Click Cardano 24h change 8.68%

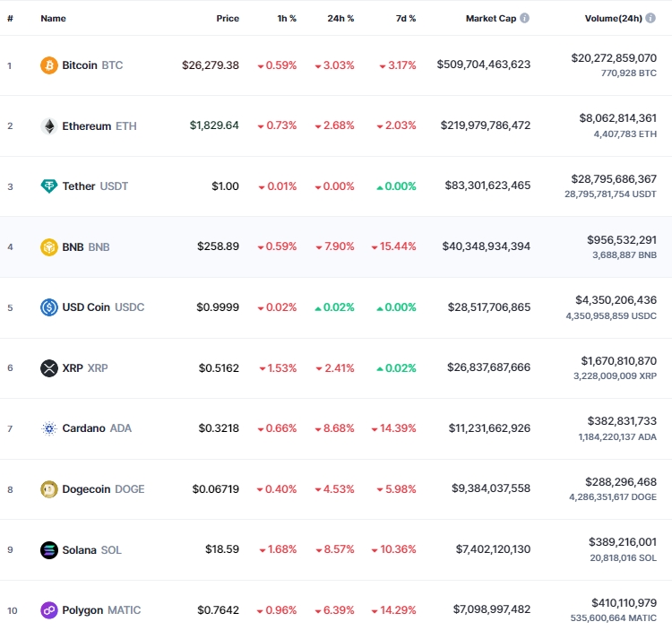(x=335, y=428)
